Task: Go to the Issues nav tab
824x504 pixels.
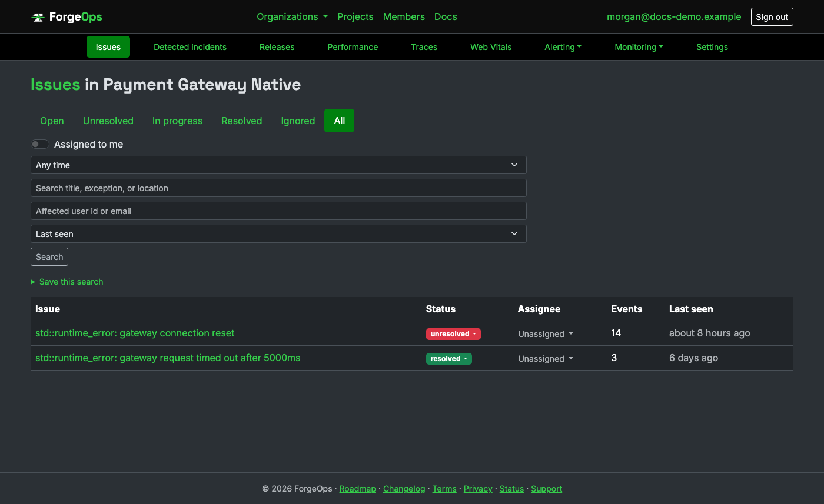Action: click(x=108, y=47)
